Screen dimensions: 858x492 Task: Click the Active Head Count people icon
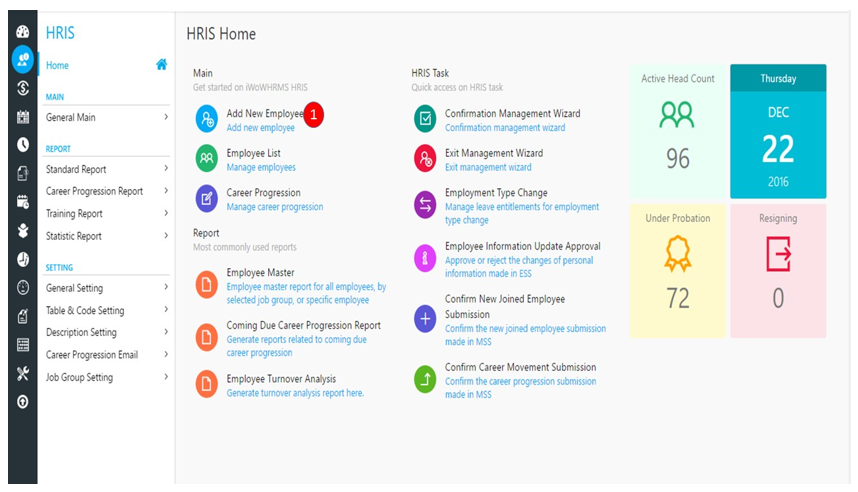[x=677, y=115]
